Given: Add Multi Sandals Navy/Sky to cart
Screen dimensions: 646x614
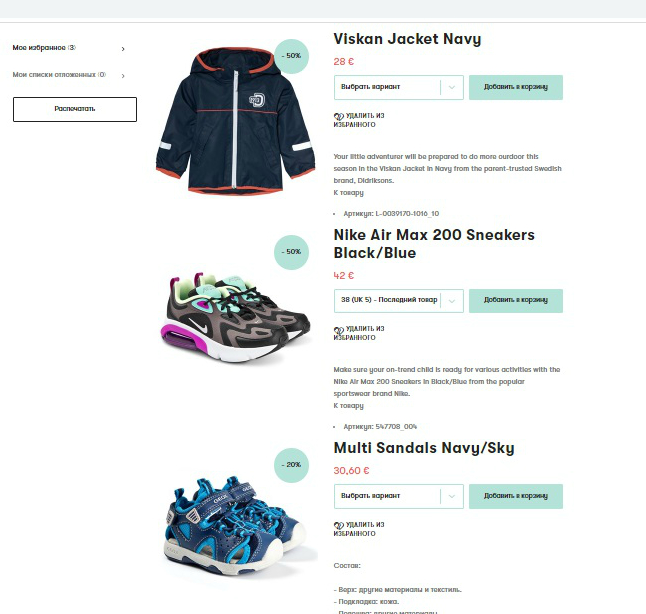Looking at the screenshot, I should pos(516,496).
